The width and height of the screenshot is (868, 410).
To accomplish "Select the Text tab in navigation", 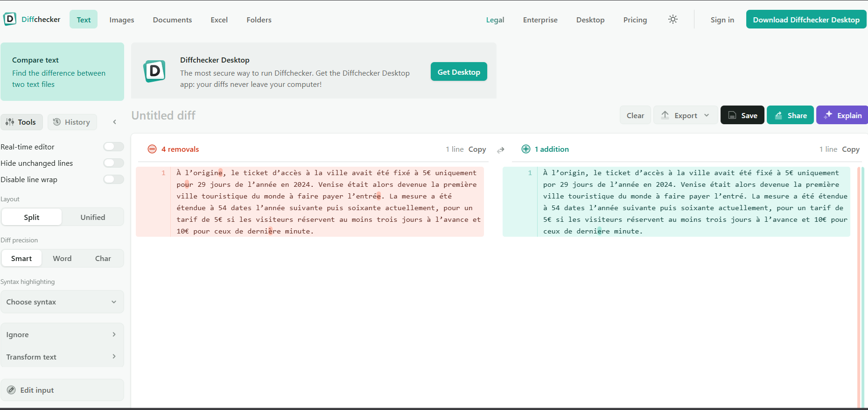I will point(84,19).
